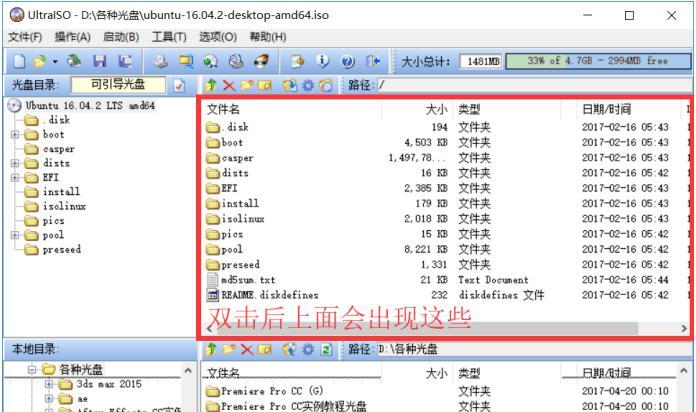Click the burn disc image flame icon
This screenshot has width=696, height=412.
(261, 61)
